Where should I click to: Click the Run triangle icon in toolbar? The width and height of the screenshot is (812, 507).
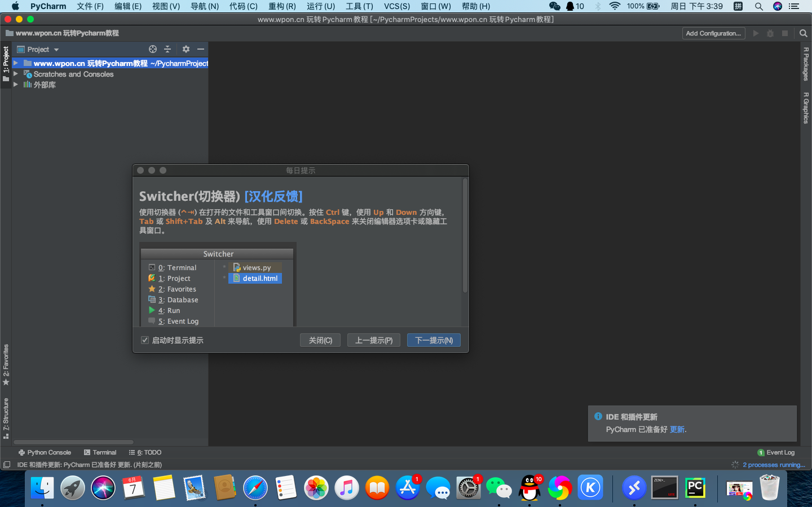tap(756, 33)
